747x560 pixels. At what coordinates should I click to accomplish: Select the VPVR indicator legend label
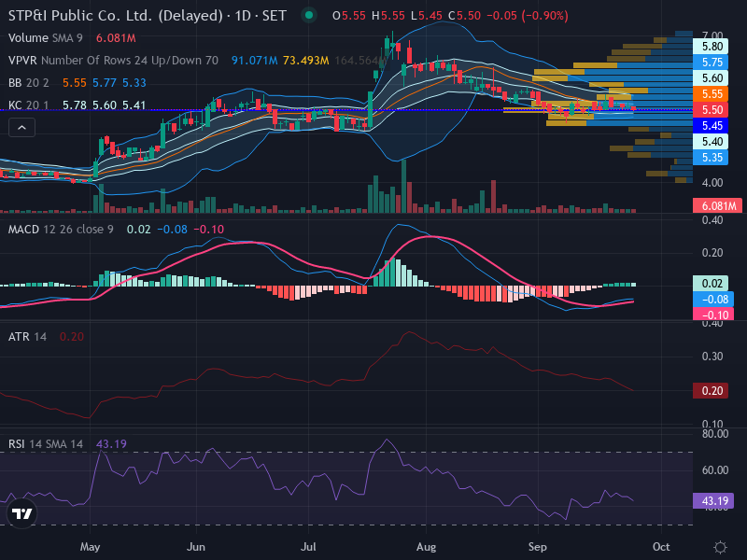pyautogui.click(x=113, y=61)
